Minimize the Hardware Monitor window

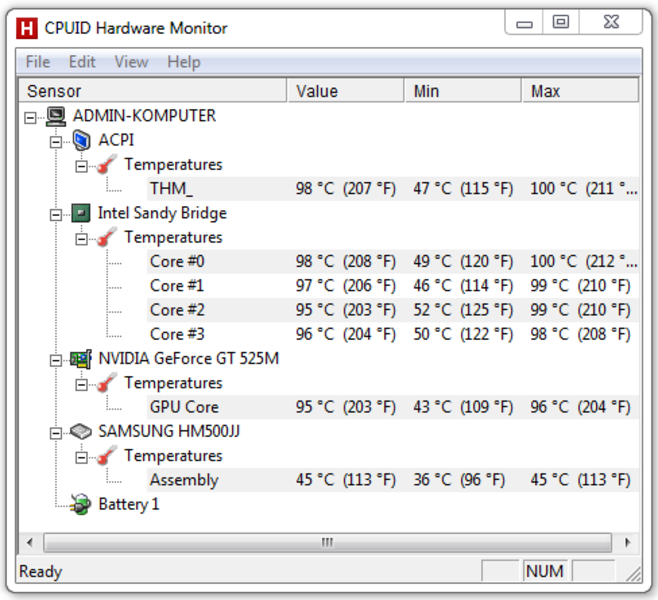click(x=524, y=23)
